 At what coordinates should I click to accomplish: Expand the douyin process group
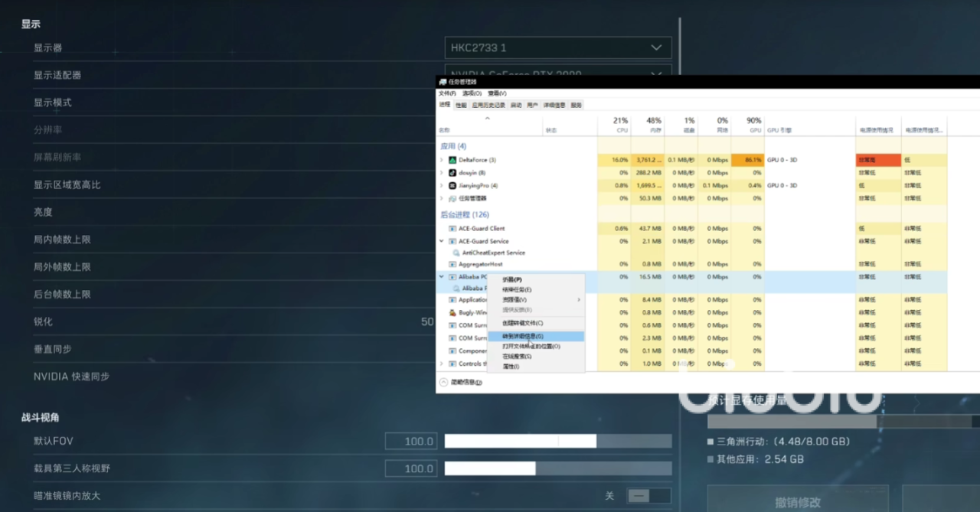[x=442, y=173]
